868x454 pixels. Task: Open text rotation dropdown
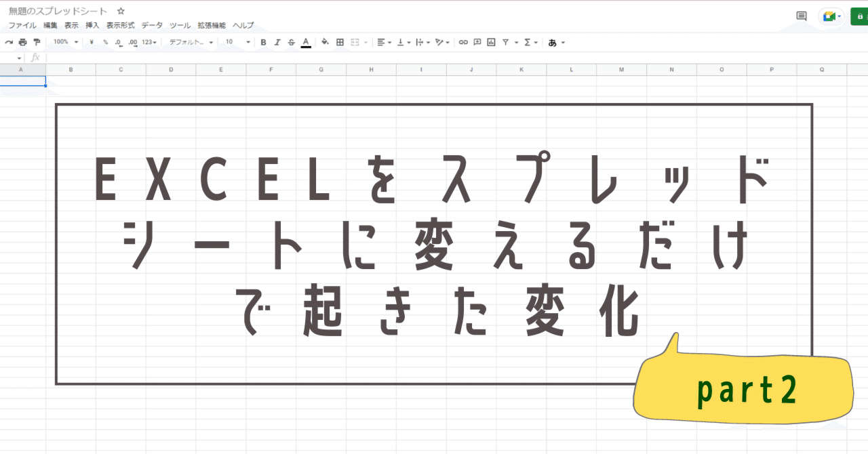[x=442, y=42]
